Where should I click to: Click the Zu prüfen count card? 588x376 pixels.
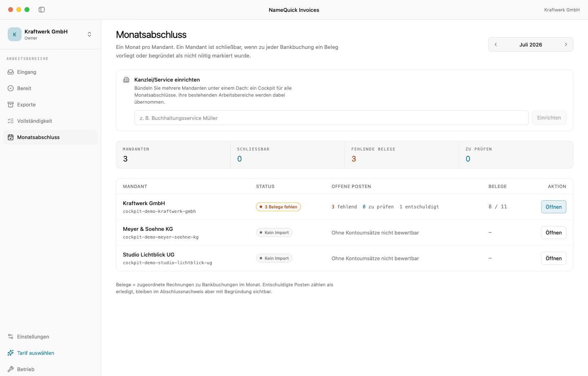click(x=516, y=155)
